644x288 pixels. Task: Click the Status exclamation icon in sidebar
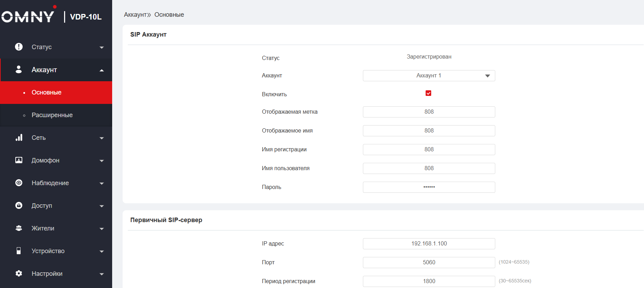tap(19, 47)
